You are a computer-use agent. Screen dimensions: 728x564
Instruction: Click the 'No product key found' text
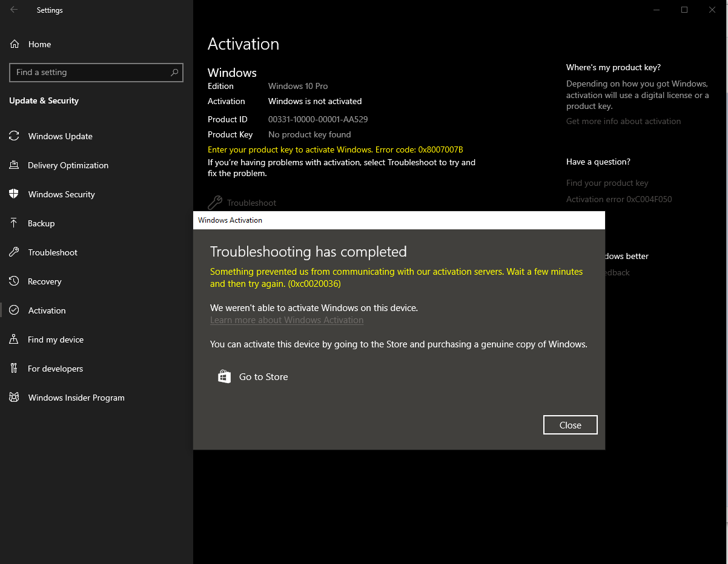coord(309,134)
